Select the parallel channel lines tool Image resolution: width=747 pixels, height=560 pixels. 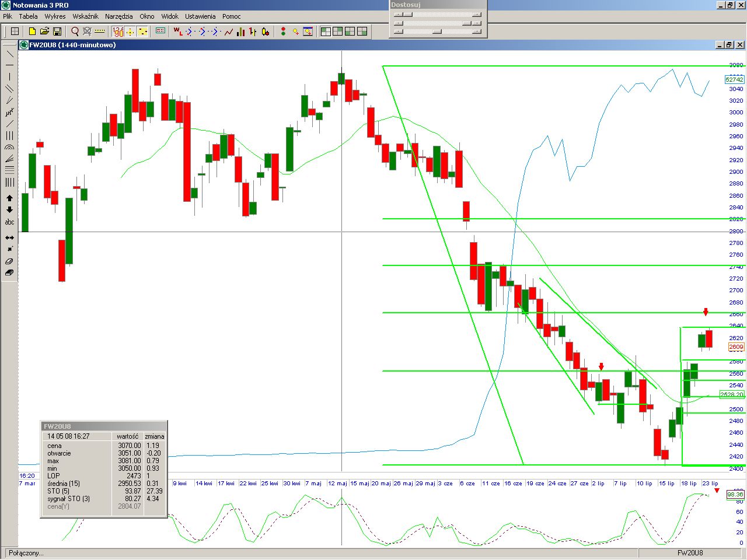click(x=9, y=89)
